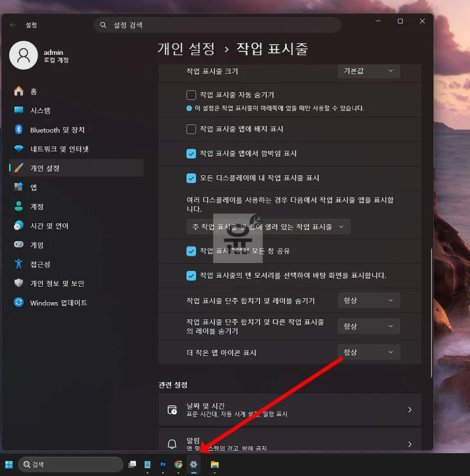The height and width of the screenshot is (476, 470).
Task: Go to 시스템 in the sidebar
Action: pos(76,110)
